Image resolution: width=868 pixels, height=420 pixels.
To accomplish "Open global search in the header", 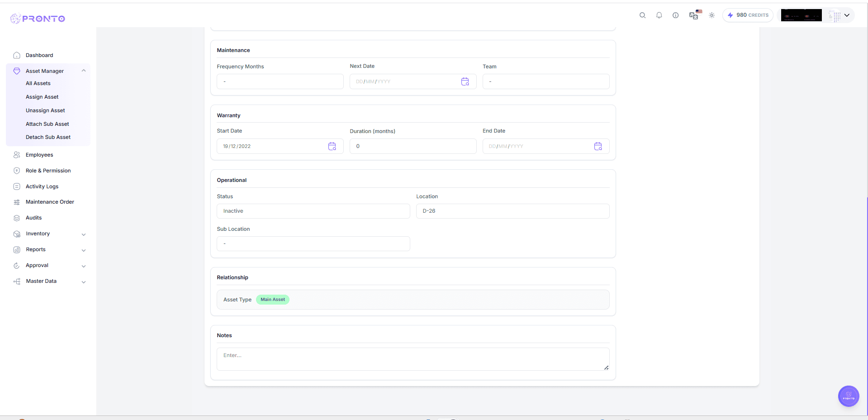I will click(642, 15).
